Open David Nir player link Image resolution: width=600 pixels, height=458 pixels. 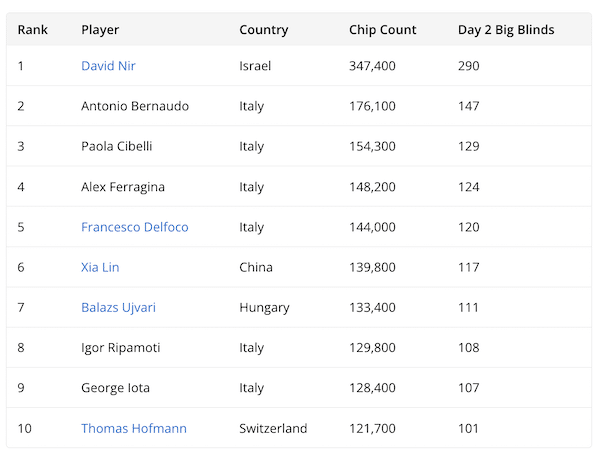(108, 66)
